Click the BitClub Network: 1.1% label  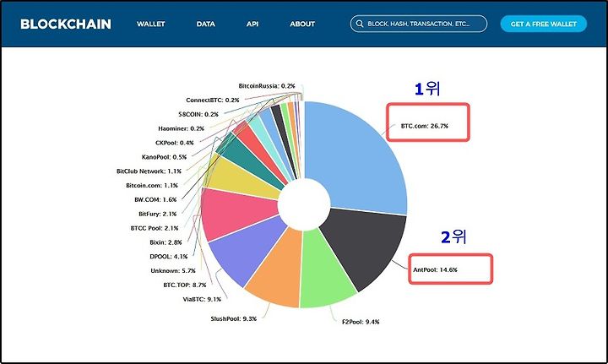pyautogui.click(x=149, y=171)
